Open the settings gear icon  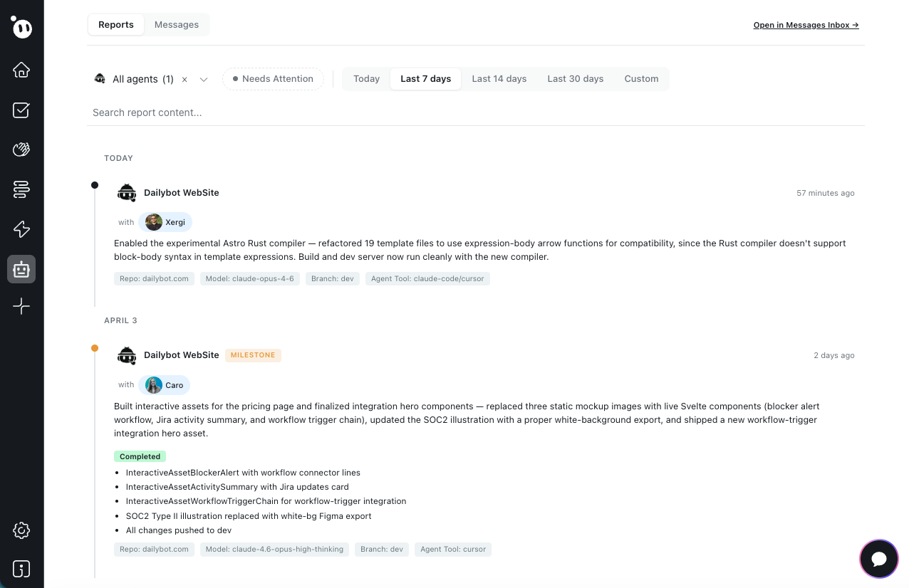tap(21, 530)
